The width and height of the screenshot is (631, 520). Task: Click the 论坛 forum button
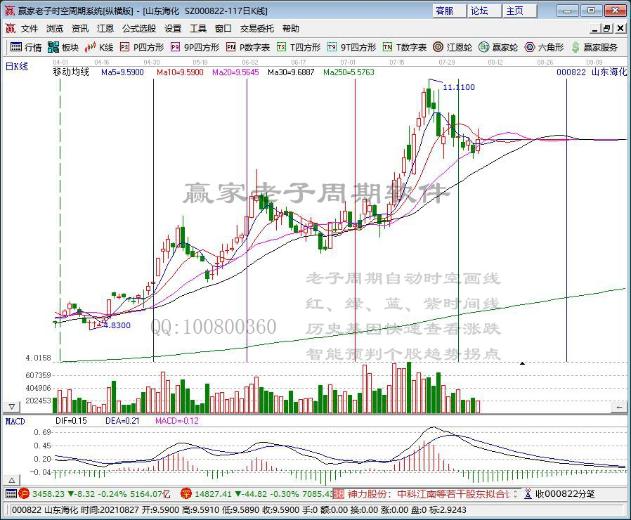(485, 11)
